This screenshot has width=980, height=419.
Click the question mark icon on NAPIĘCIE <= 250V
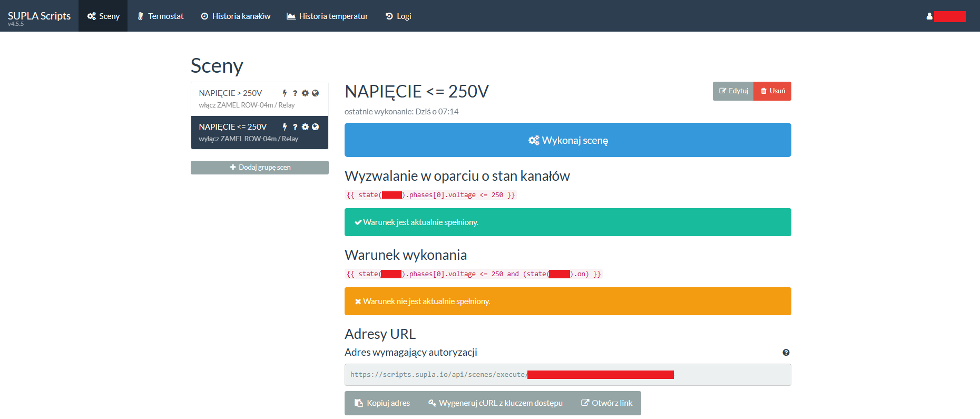(x=295, y=127)
